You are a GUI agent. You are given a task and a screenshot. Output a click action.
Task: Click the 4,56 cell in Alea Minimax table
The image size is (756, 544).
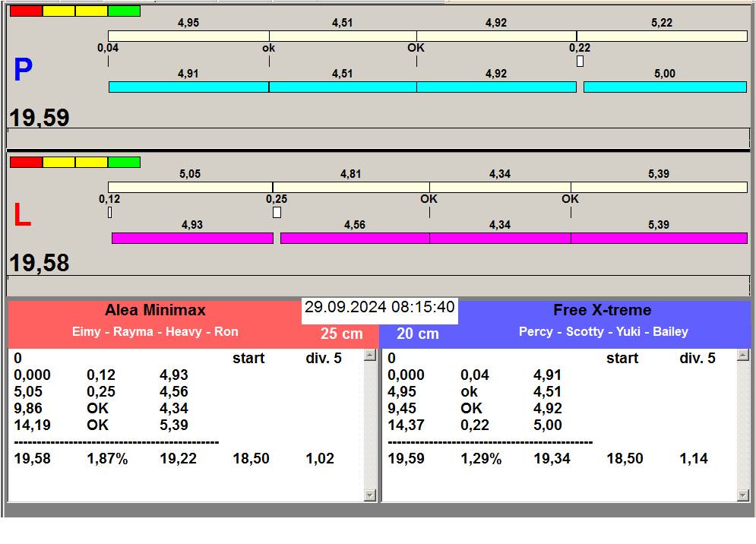pyautogui.click(x=174, y=391)
